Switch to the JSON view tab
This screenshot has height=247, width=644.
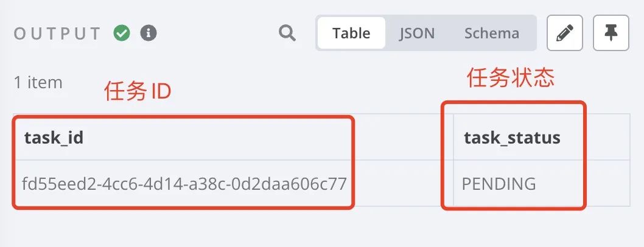tap(417, 33)
